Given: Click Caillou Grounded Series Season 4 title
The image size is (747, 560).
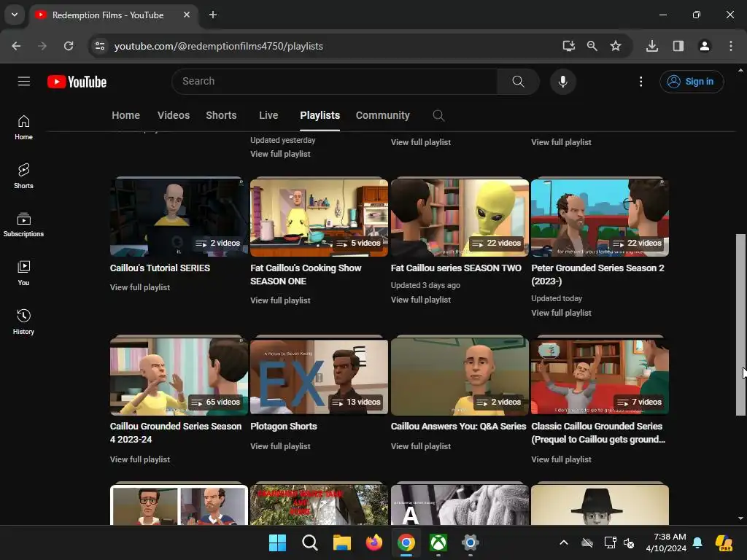Looking at the screenshot, I should [x=176, y=433].
